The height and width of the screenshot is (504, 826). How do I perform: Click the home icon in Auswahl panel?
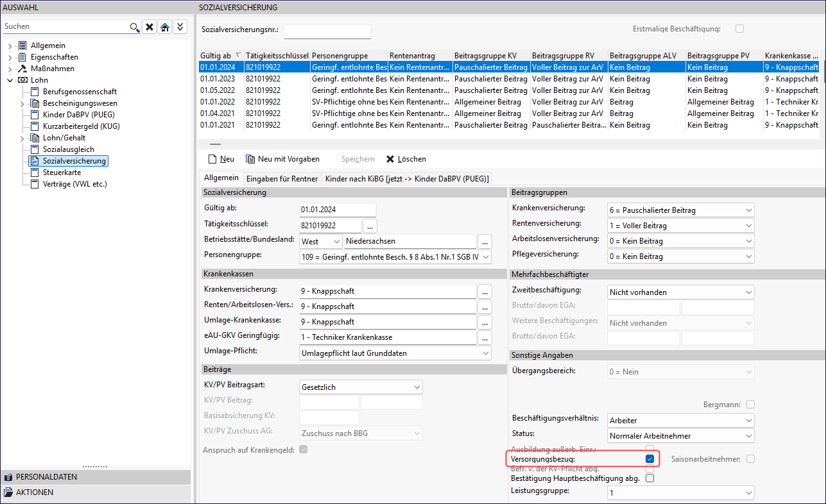[165, 27]
